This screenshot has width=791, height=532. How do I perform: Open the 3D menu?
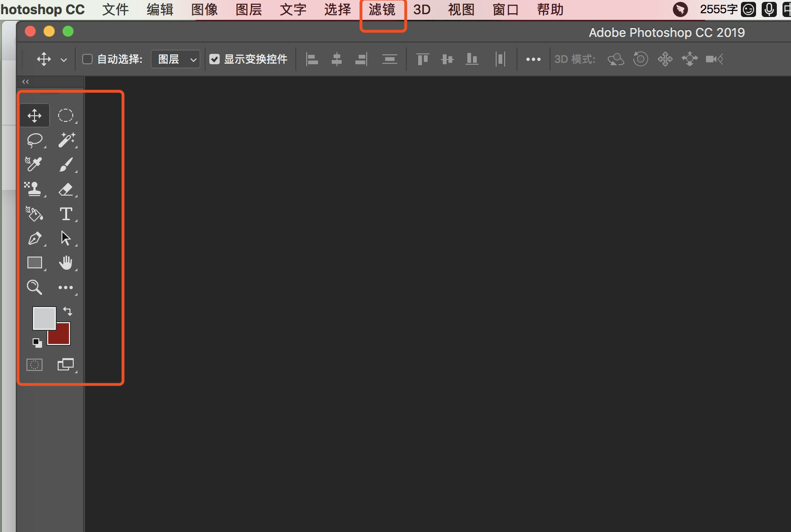[422, 9]
